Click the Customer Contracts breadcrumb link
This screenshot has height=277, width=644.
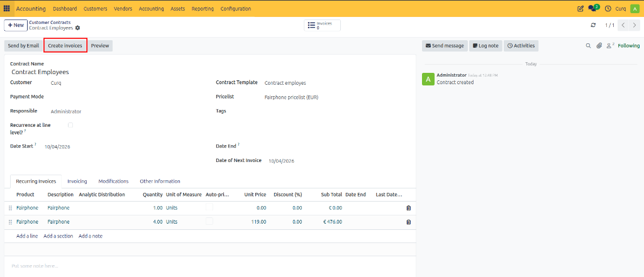[x=50, y=22]
